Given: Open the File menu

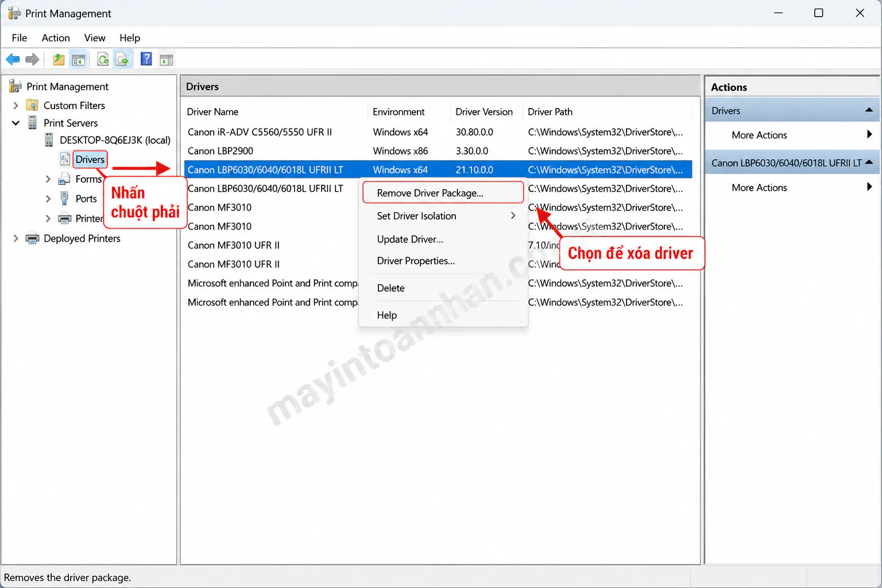Looking at the screenshot, I should coord(20,37).
